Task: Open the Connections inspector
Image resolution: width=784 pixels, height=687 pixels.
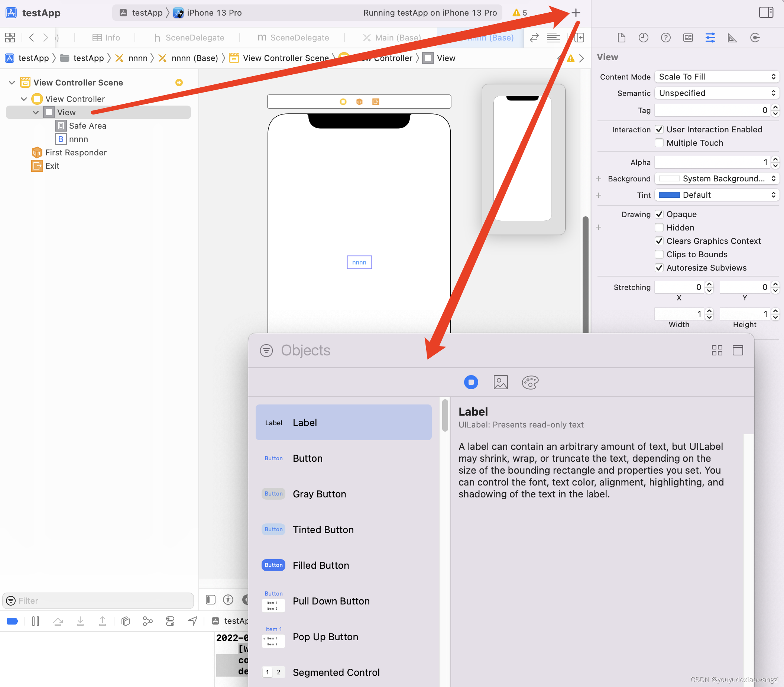Action: coord(755,38)
